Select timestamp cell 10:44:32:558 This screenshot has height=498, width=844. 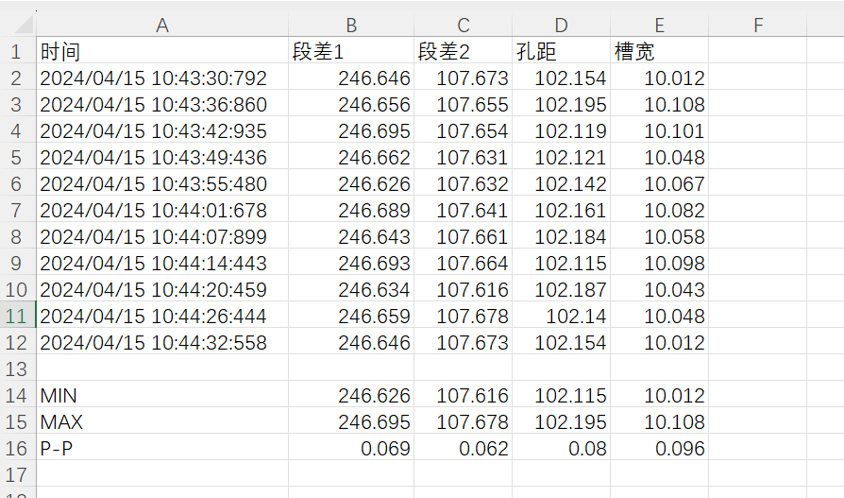pyautogui.click(x=162, y=342)
